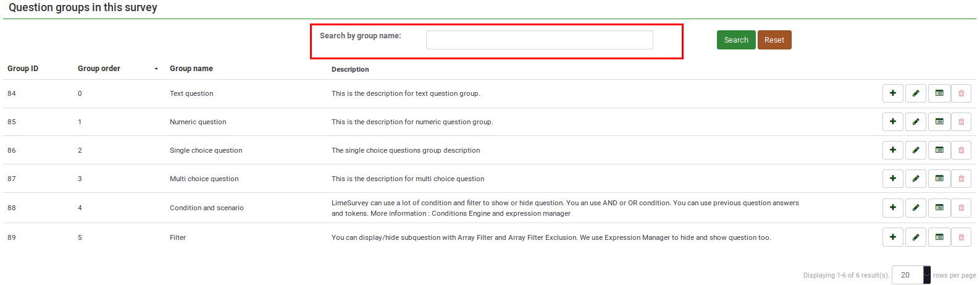Reset the group name search
The image size is (980, 285).
pyautogui.click(x=774, y=40)
